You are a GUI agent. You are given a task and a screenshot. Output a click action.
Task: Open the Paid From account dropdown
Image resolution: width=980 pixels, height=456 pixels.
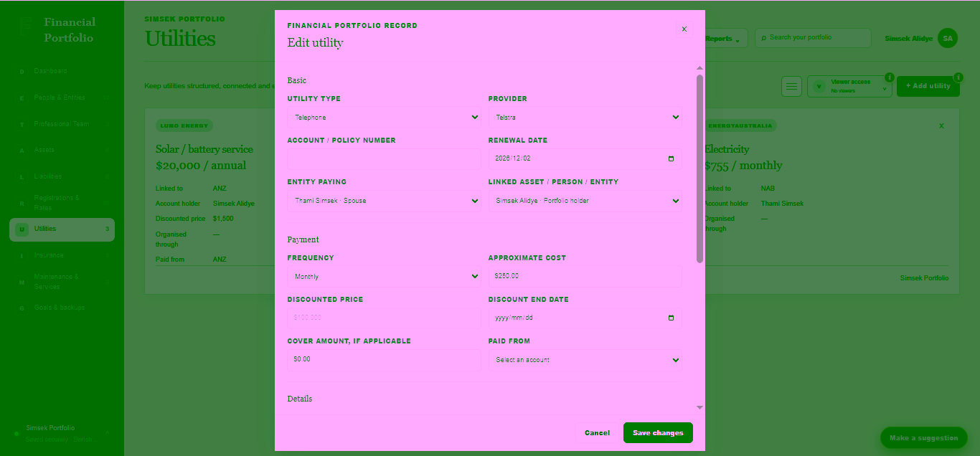pyautogui.click(x=585, y=360)
